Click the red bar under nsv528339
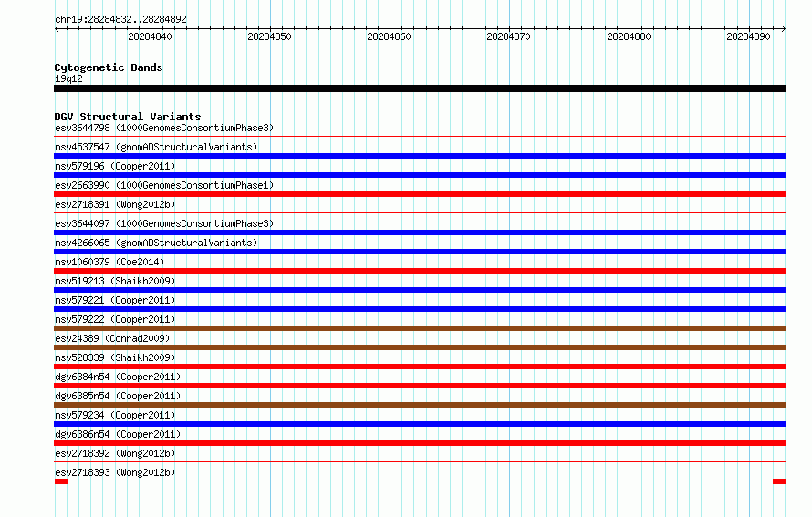Screen dimensions: 812x517 coord(420,367)
